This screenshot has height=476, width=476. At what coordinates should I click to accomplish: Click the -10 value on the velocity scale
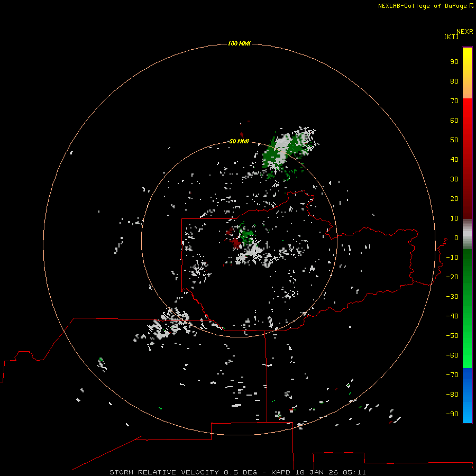(x=452, y=258)
